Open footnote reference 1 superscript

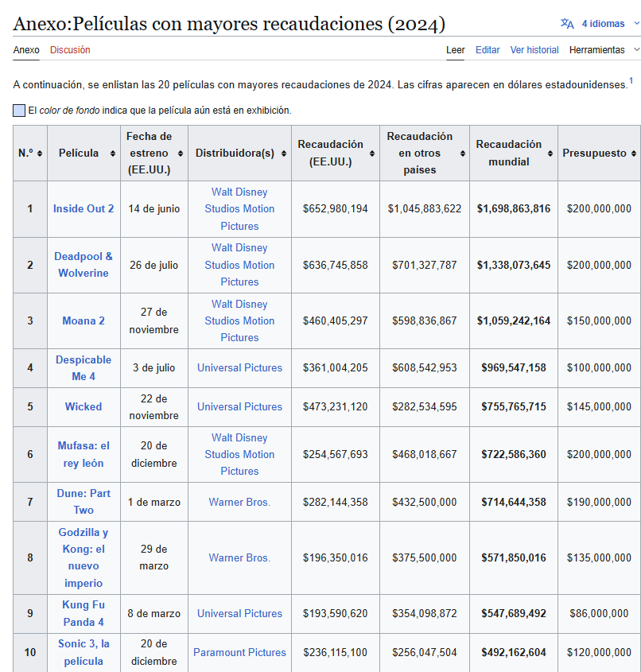tap(631, 80)
